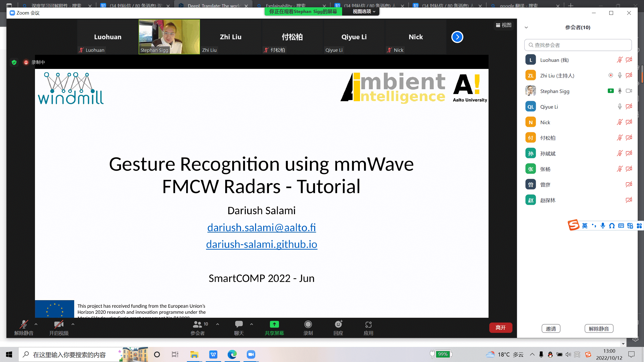
Task: Toggle Luohuan's muted microphone in list
Action: 619,60
